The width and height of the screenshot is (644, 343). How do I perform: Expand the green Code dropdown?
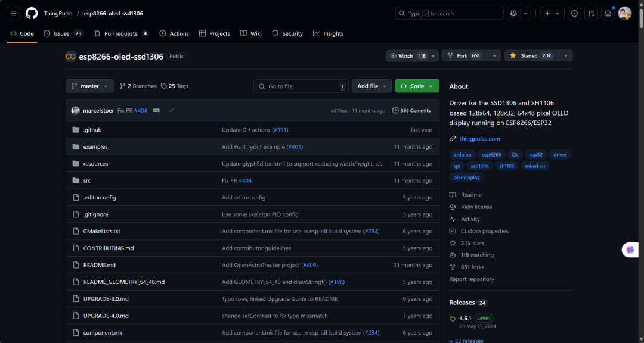tap(417, 86)
